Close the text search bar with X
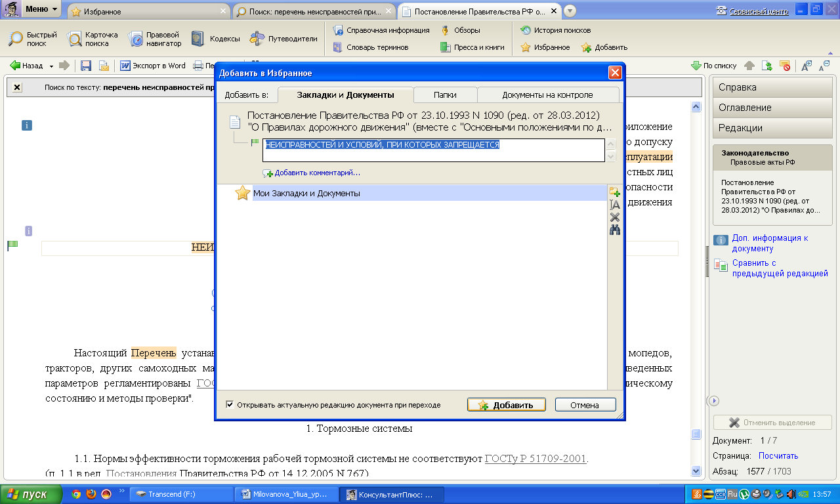This screenshot has width=840, height=504. click(x=17, y=87)
